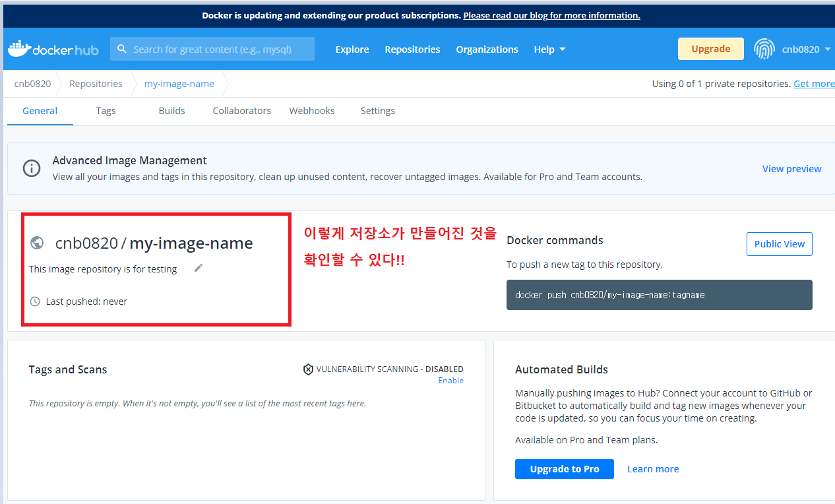Click the cnb0820 / my-image-name repository title

[x=154, y=243]
